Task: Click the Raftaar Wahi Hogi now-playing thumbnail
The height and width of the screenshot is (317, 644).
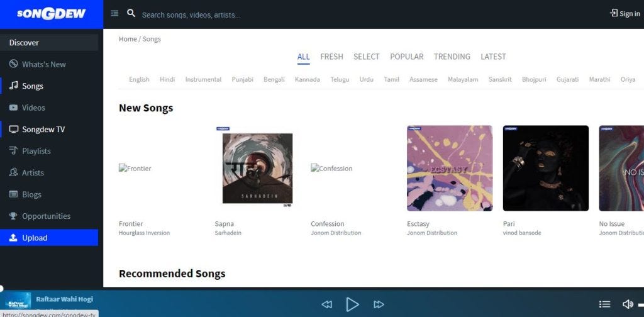Action: click(18, 302)
